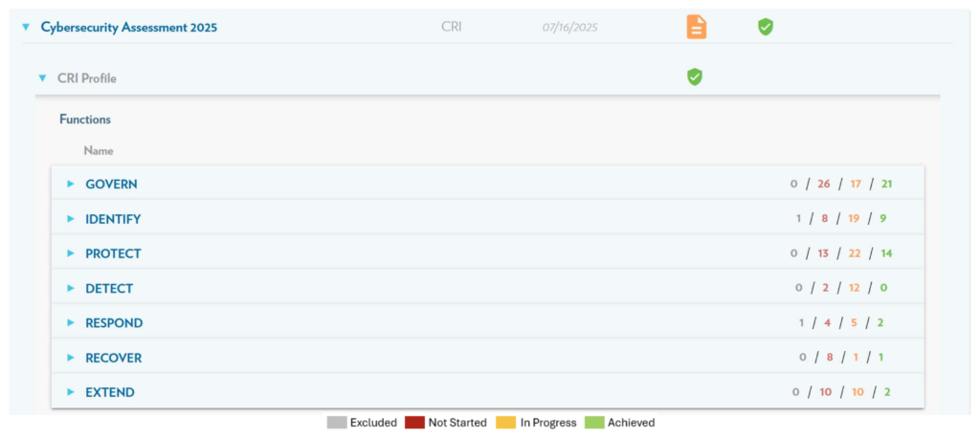Expand the DETECT function arrow

pos(71,288)
